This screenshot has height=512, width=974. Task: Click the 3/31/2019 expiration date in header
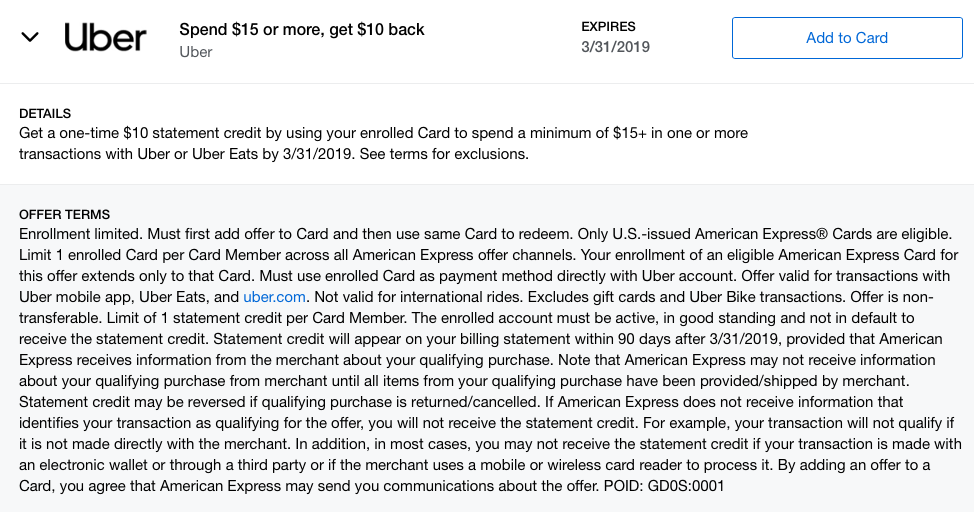pyautogui.click(x=615, y=47)
